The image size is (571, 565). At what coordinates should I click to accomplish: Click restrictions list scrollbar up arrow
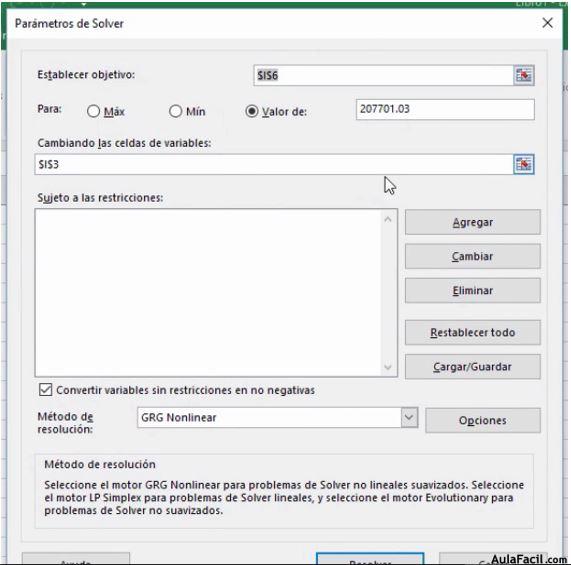(388, 219)
